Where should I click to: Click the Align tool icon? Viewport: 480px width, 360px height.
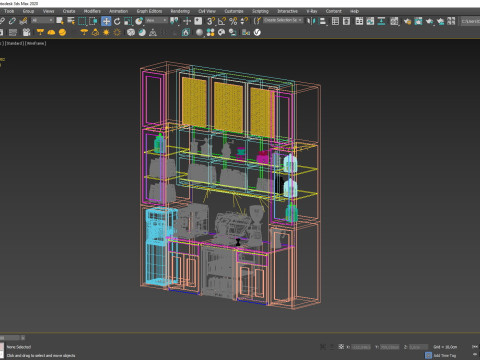pyautogui.click(x=322, y=21)
